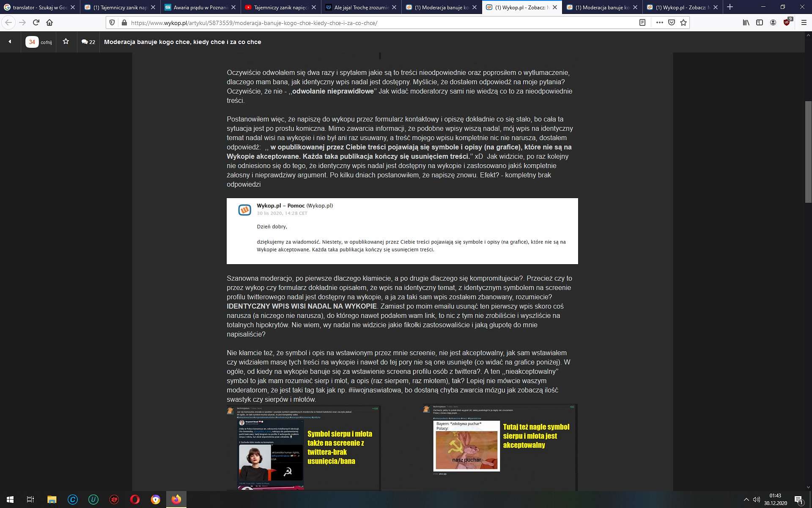Open the 22 comments link
812x508 pixels.
(x=88, y=42)
